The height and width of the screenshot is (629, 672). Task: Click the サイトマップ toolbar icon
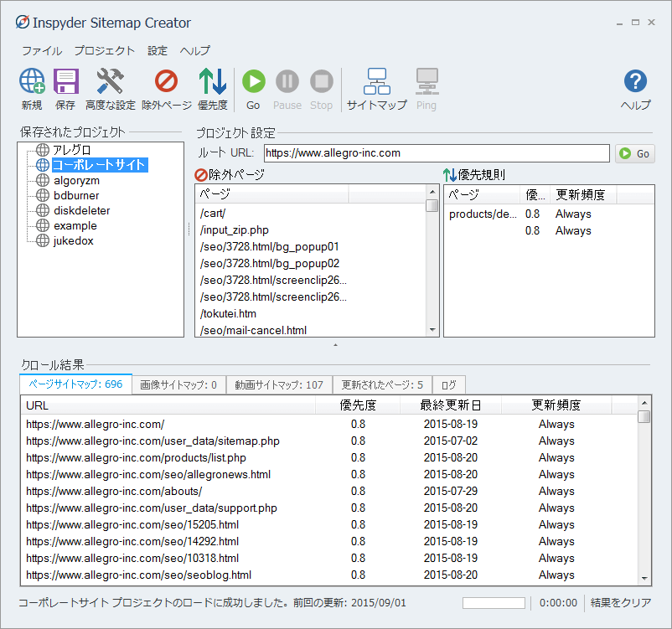click(377, 81)
